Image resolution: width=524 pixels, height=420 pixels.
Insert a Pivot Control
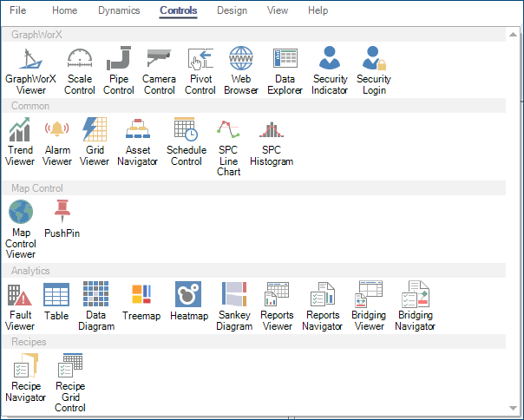click(200, 69)
